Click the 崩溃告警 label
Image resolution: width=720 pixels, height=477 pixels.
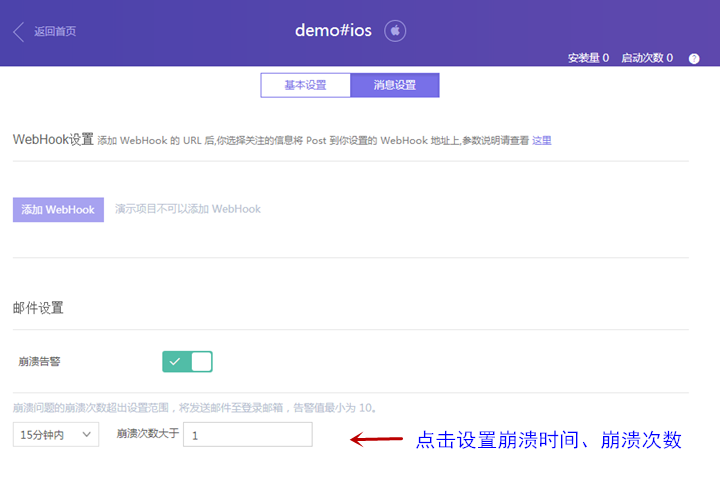[x=39, y=361]
